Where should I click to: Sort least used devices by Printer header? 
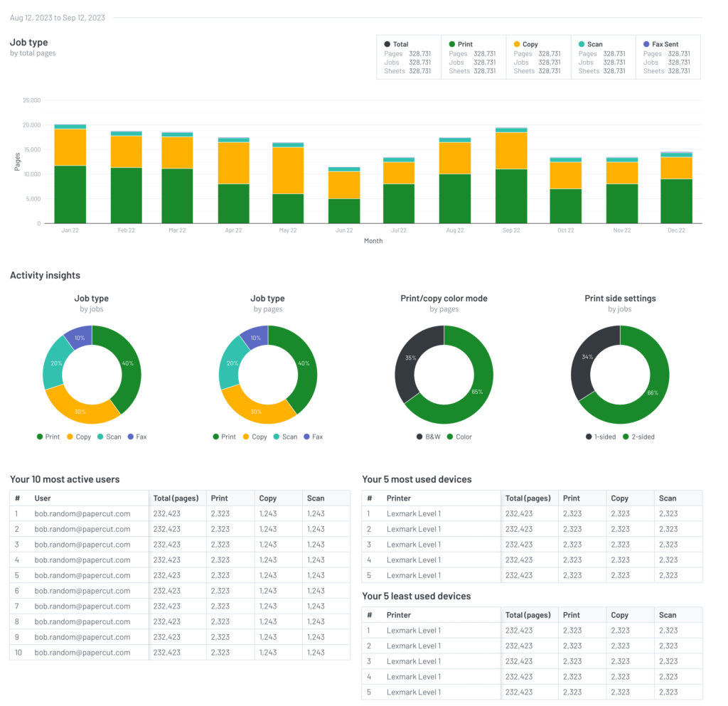[399, 615]
